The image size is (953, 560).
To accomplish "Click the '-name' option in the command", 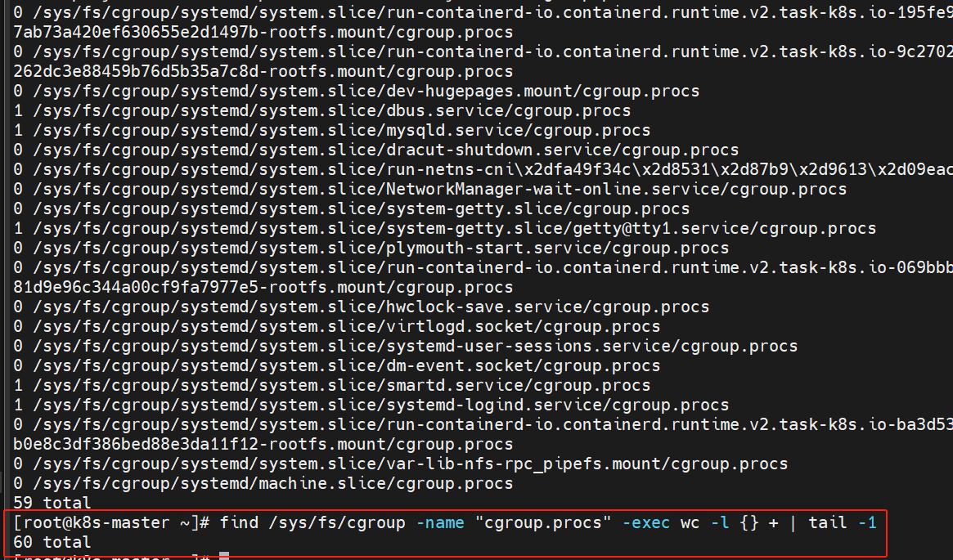I will 440,522.
